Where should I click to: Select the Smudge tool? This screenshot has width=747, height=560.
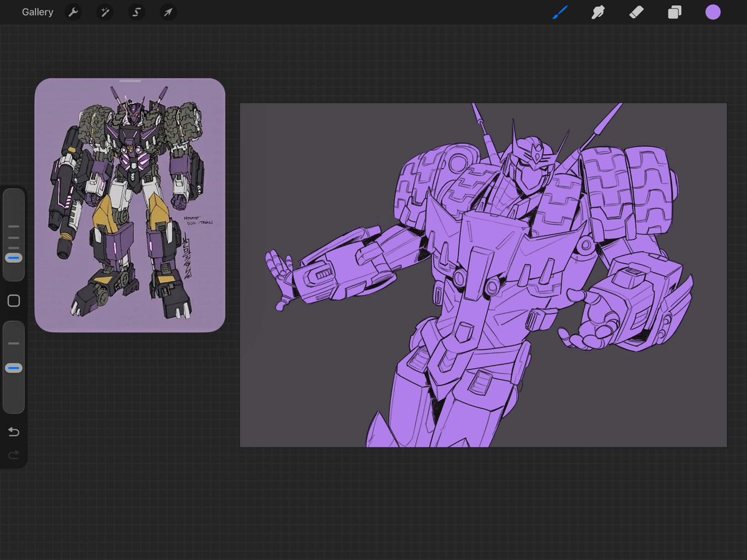[x=598, y=12]
